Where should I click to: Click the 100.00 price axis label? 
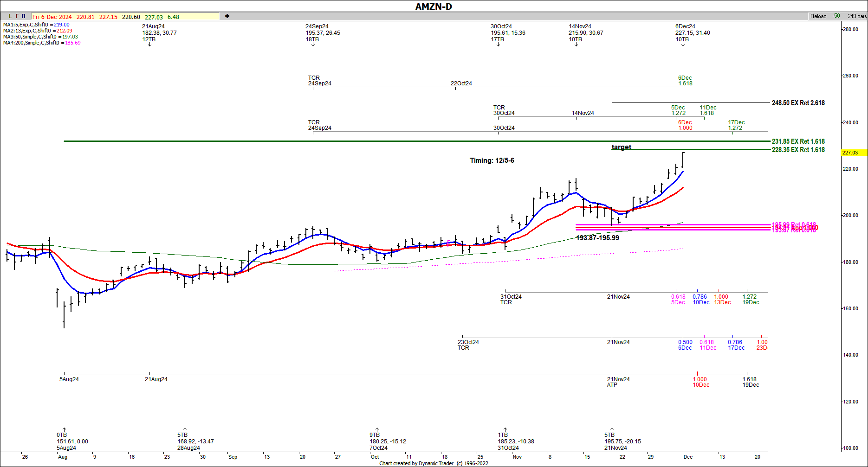tap(850, 448)
